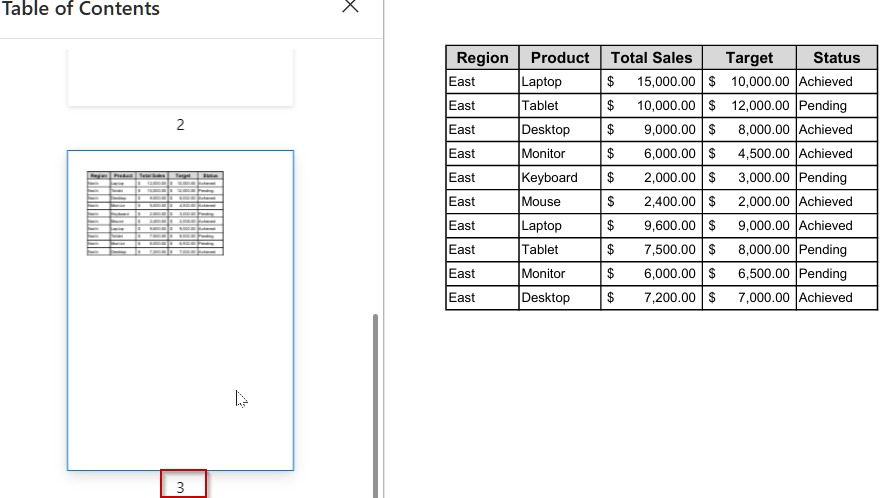Click the thumbnail panel vertical scrollbar handle
Image resolution: width=881 pixels, height=498 pixels.
coord(375,406)
